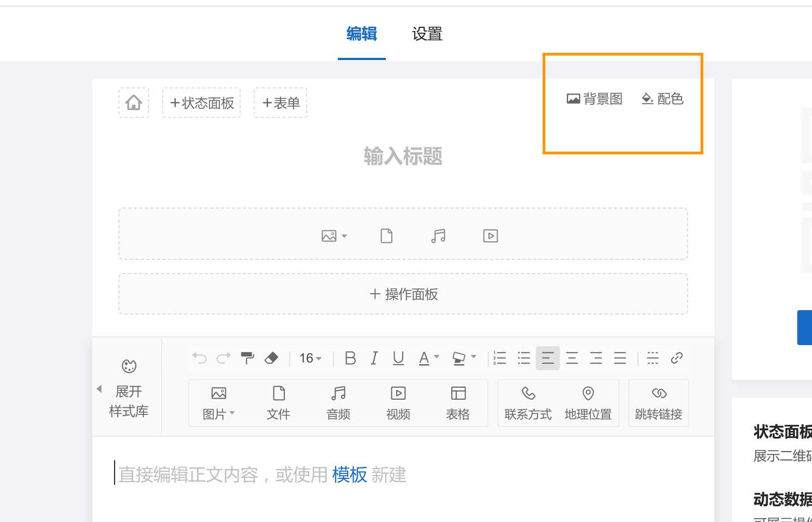Click the home icon button
This screenshot has width=812, height=522.
(x=134, y=103)
